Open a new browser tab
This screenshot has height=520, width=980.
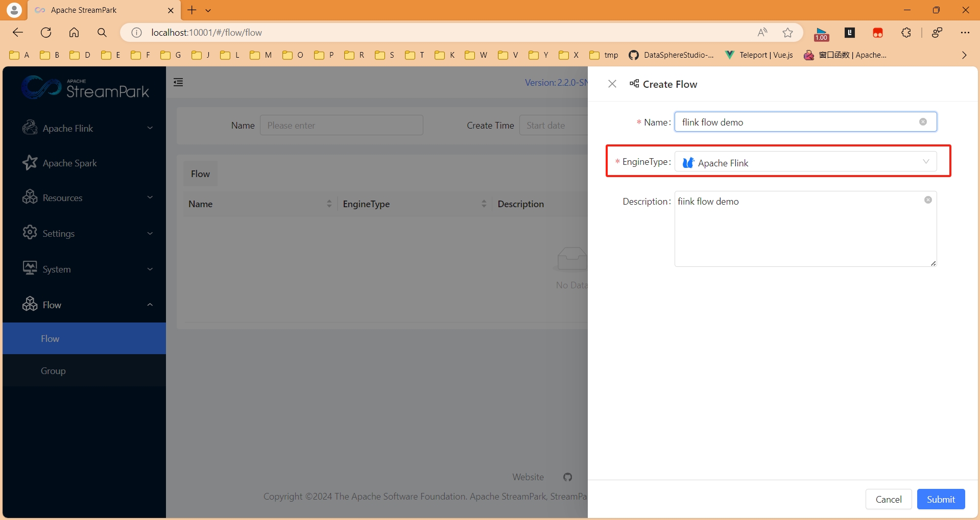click(x=192, y=10)
